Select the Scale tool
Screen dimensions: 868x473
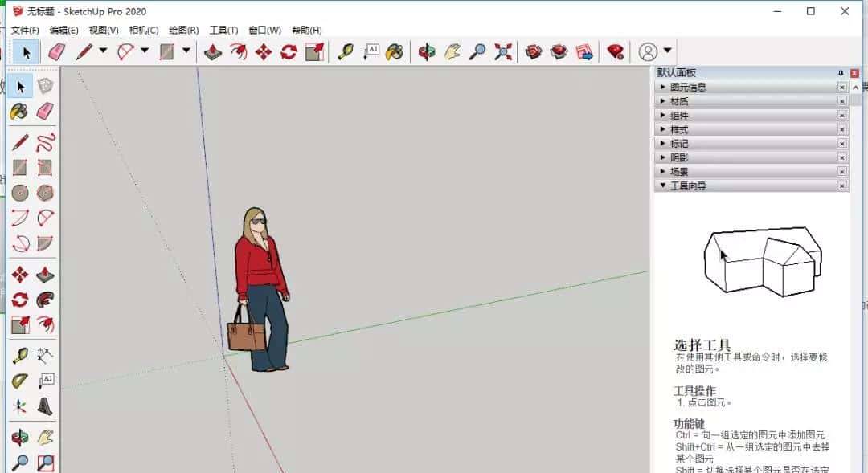(313, 51)
